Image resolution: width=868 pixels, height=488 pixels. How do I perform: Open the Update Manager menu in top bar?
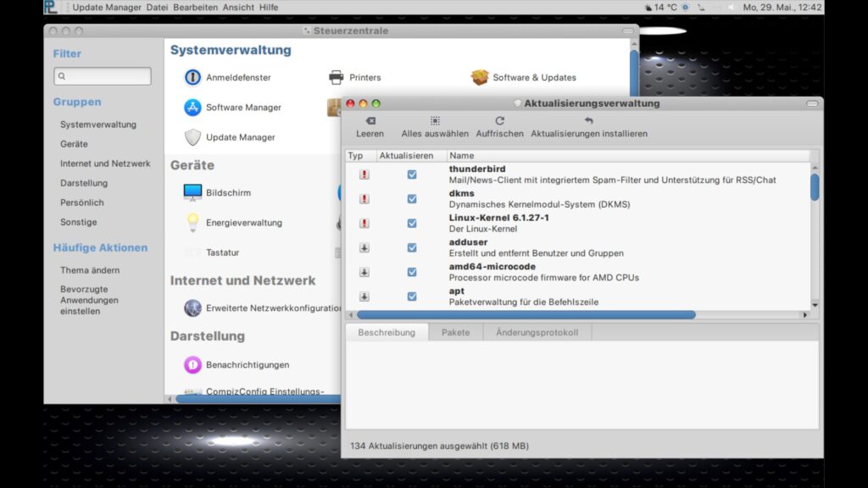(107, 7)
